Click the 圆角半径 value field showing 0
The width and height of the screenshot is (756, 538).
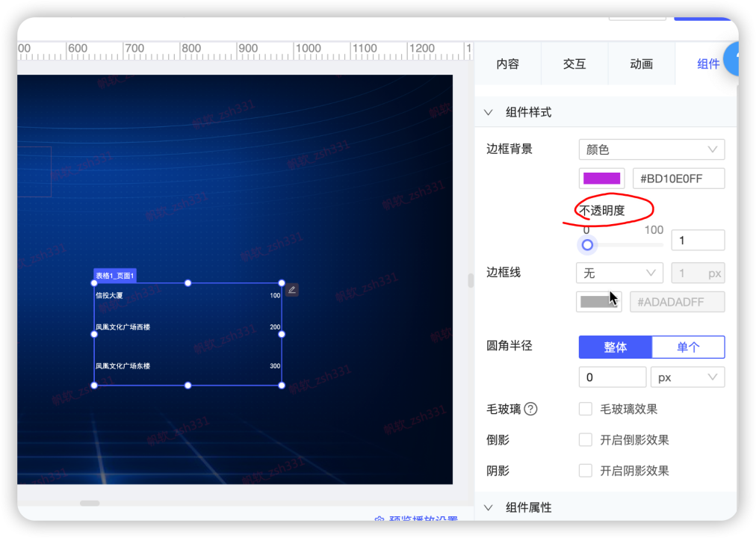tap(613, 377)
